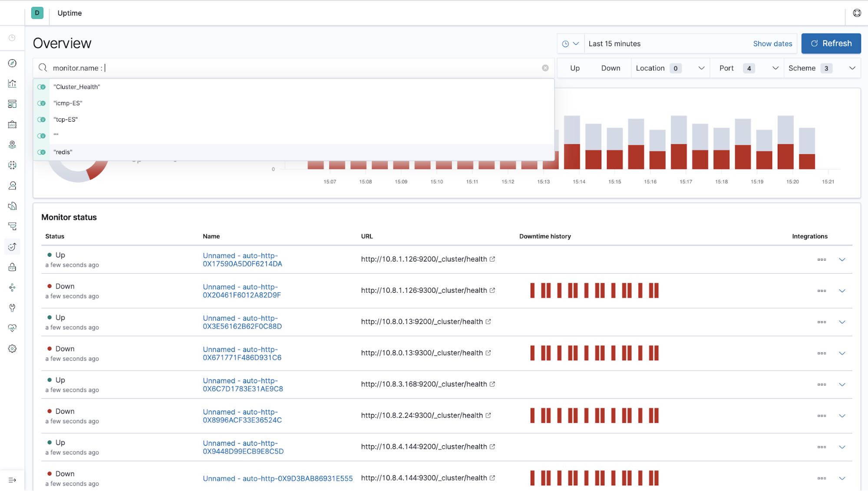Open monitor auto-http-0X671771F486D931C6
Image resolution: width=868 pixels, height=491 pixels.
click(242, 353)
